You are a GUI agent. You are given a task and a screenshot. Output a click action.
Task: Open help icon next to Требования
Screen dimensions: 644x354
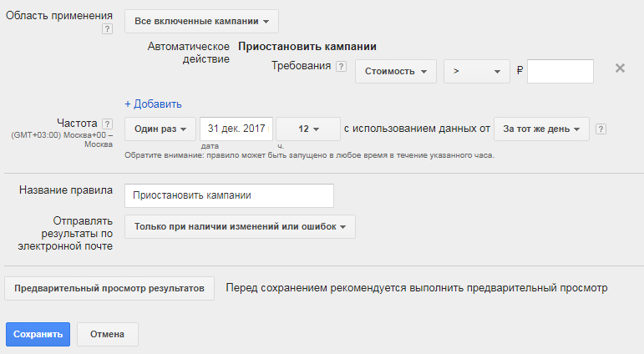(341, 67)
